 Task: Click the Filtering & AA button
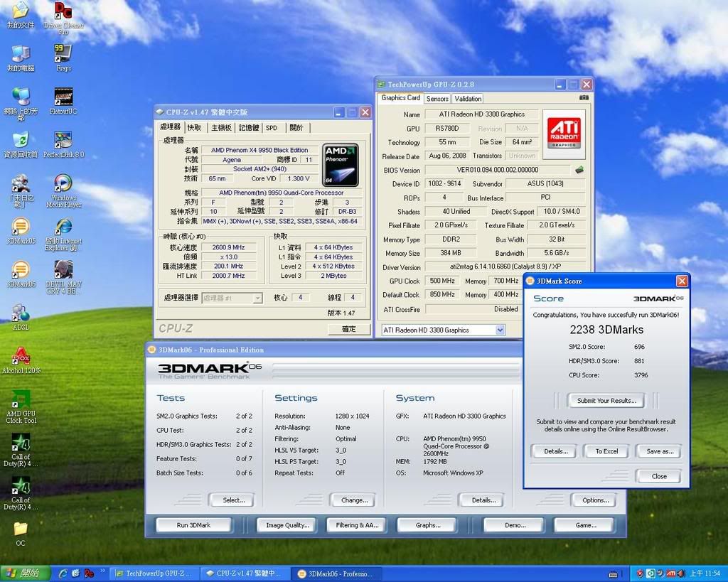coord(357,525)
